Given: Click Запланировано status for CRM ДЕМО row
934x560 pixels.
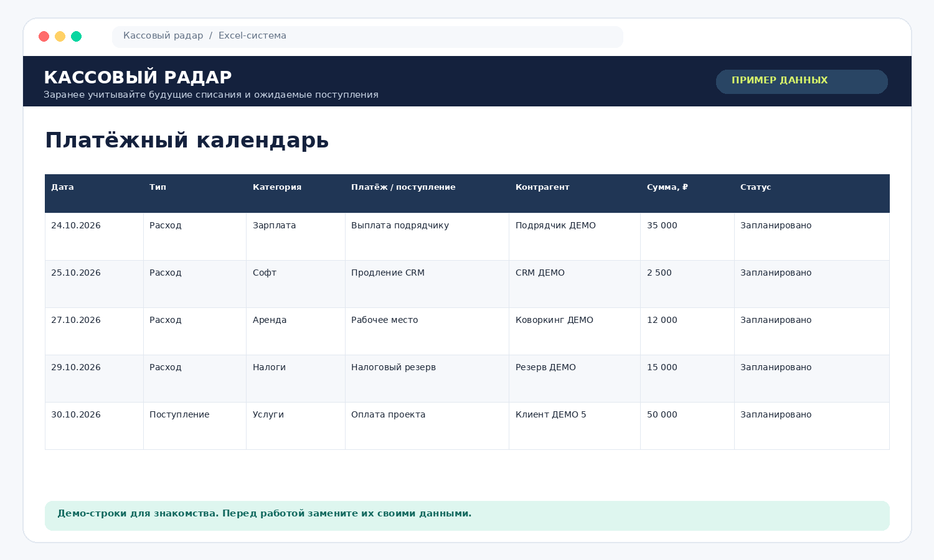Looking at the screenshot, I should [812, 284].
